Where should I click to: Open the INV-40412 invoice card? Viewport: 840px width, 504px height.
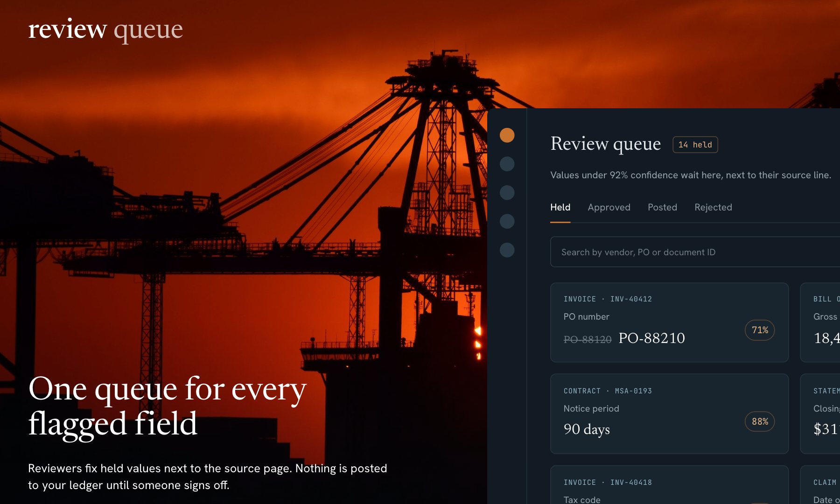[669, 322]
